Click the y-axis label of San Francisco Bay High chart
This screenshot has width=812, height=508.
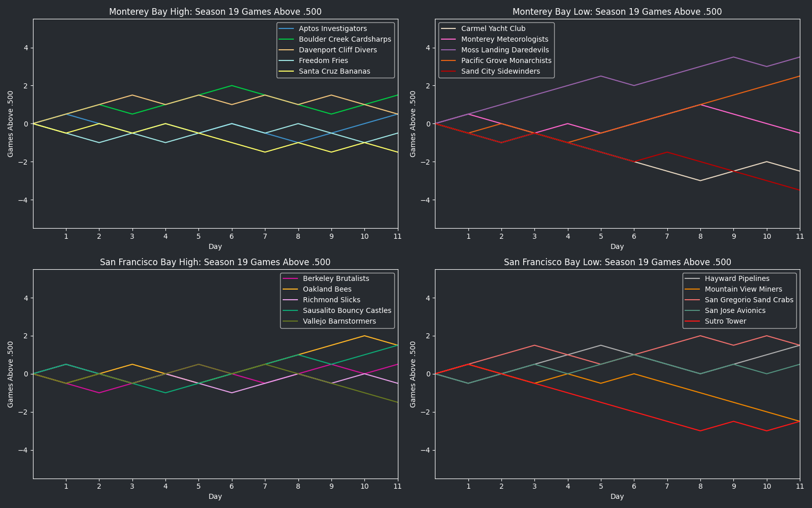(11, 374)
